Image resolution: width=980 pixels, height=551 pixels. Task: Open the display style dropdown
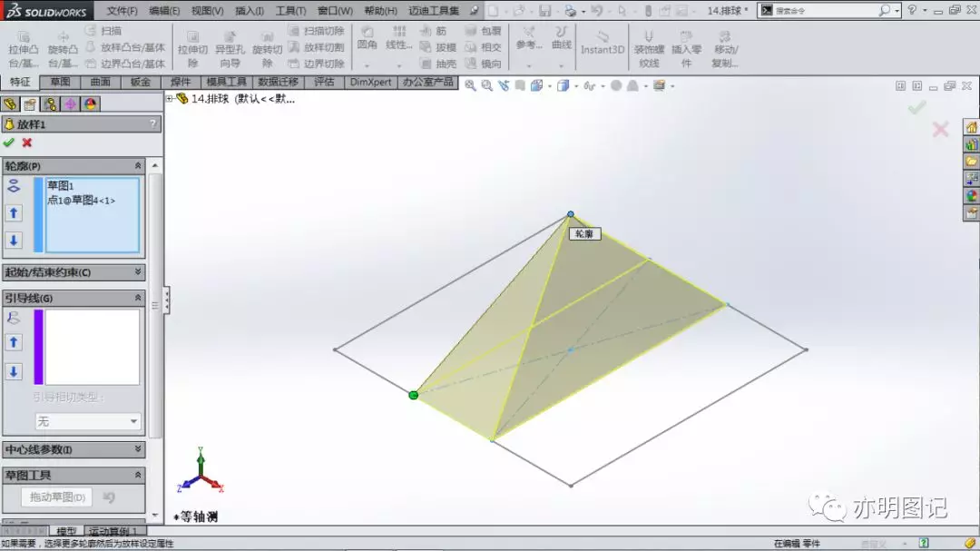click(x=576, y=85)
